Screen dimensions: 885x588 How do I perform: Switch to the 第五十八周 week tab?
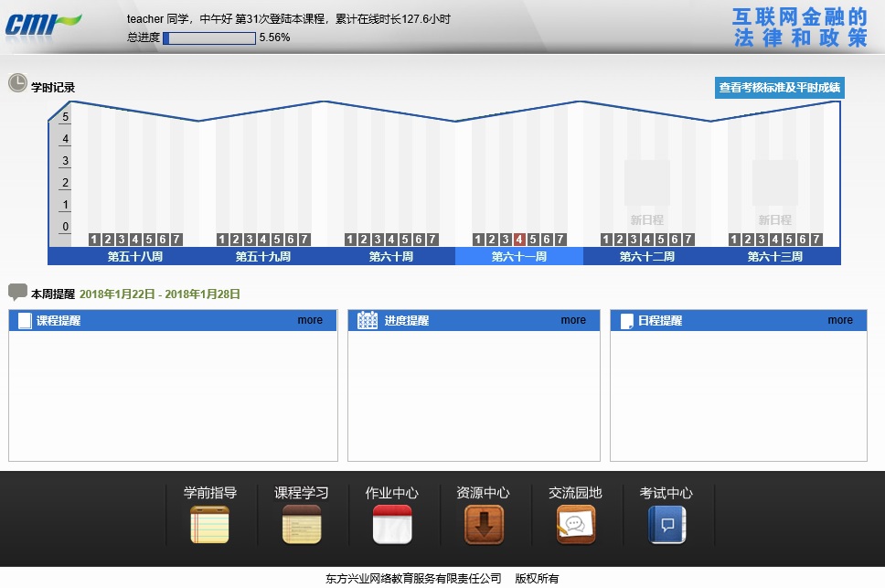pyautogui.click(x=134, y=257)
